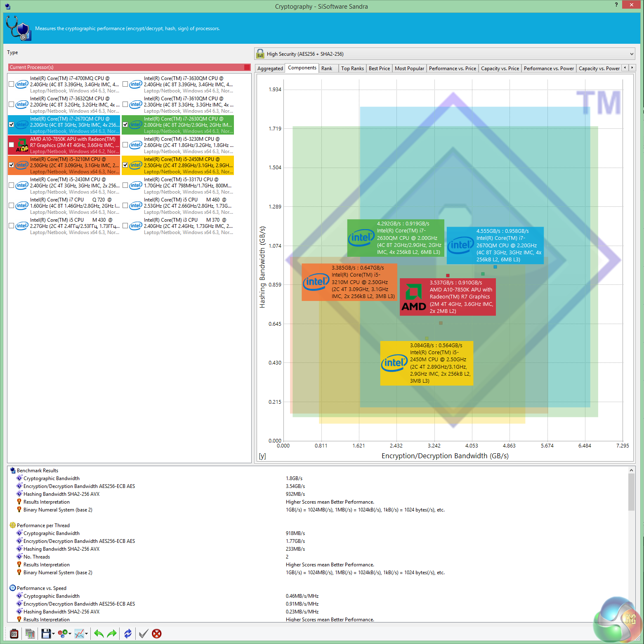Viewport: 644px width, 644px height.
Task: Uncheck the i5-2450M processor checkbox
Action: (x=125, y=165)
